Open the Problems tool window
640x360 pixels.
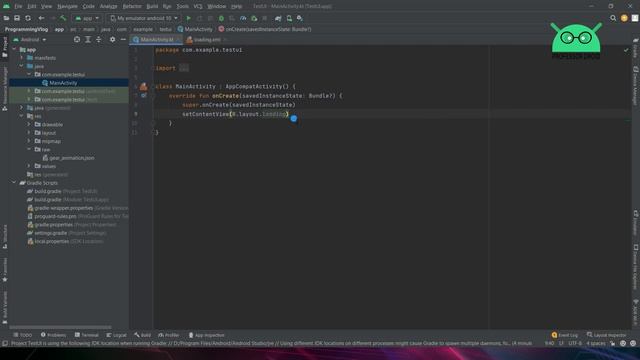[53, 335]
